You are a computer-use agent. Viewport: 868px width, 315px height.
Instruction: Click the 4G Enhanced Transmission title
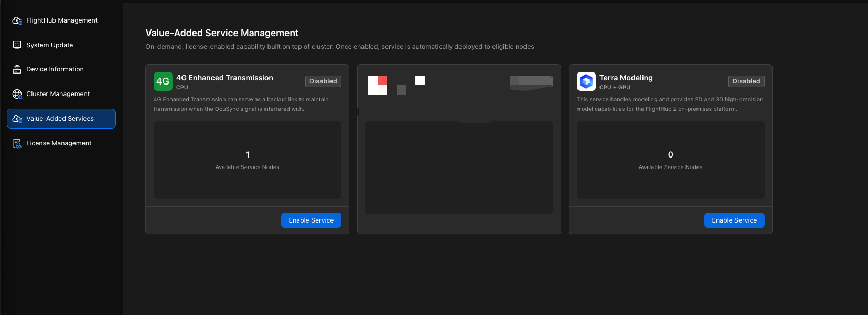(224, 78)
